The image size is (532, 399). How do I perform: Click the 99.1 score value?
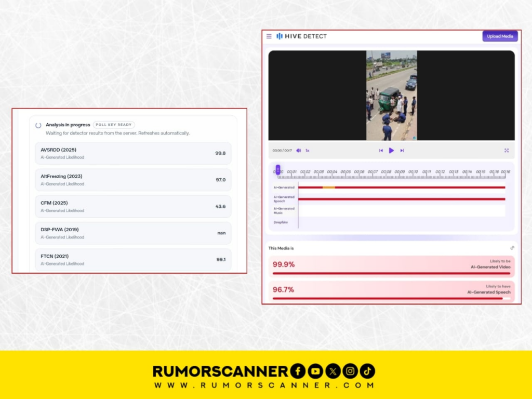pos(221,260)
